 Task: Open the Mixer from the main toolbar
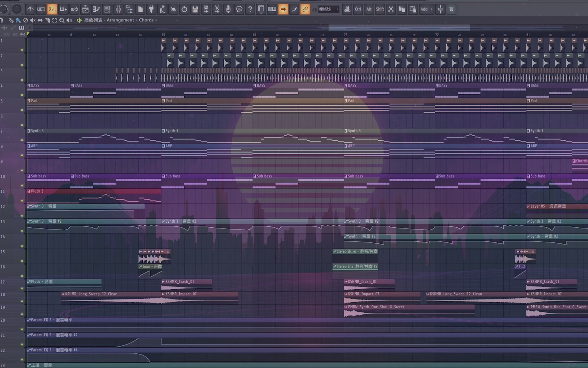pos(119,9)
